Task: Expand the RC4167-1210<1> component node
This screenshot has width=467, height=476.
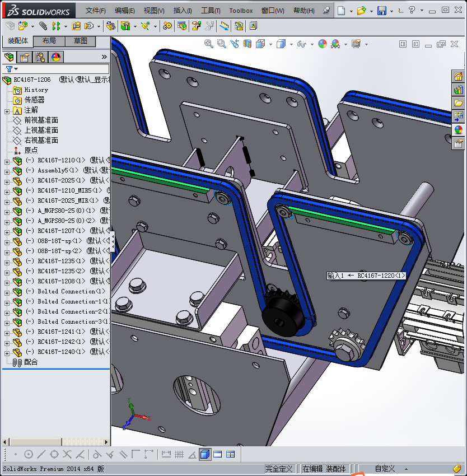Action: click(7, 161)
